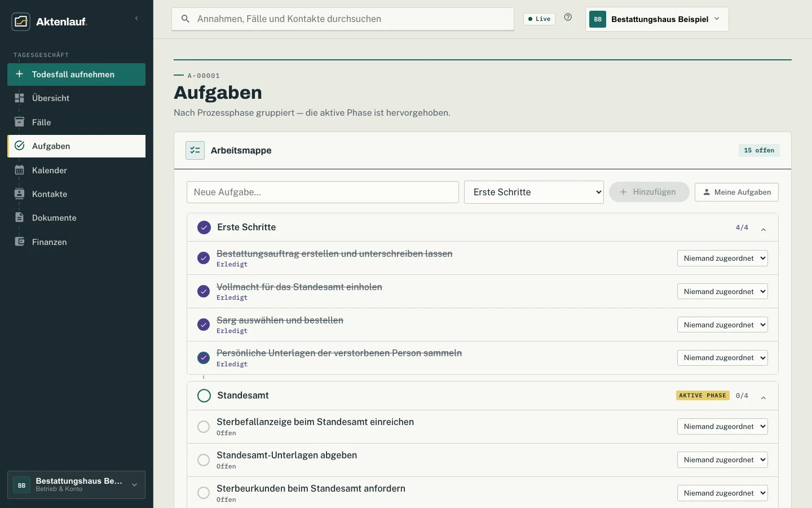Screen dimensions: 812x508
Task: Open Fälle in the sidebar
Action: click(x=76, y=122)
